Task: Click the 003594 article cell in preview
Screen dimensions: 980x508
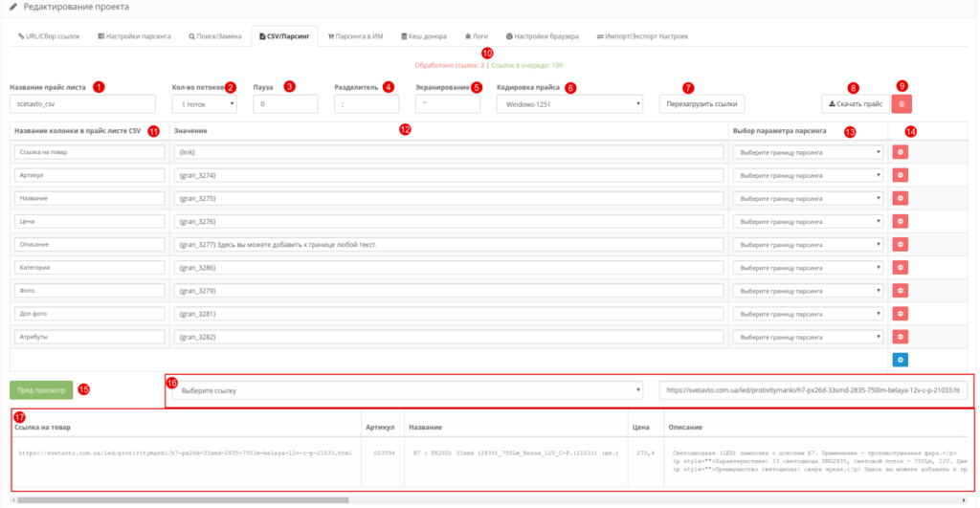Action: tap(384, 453)
